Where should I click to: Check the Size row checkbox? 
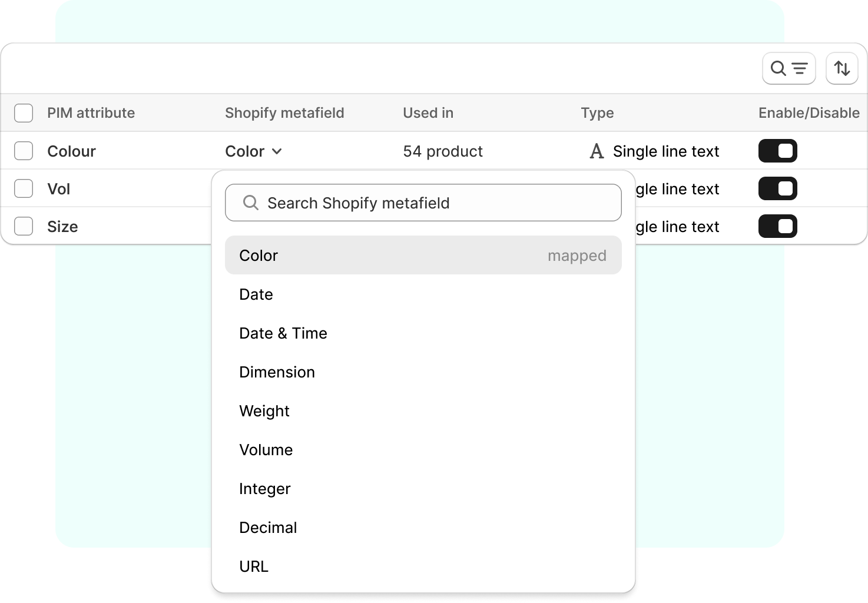pos(24,227)
